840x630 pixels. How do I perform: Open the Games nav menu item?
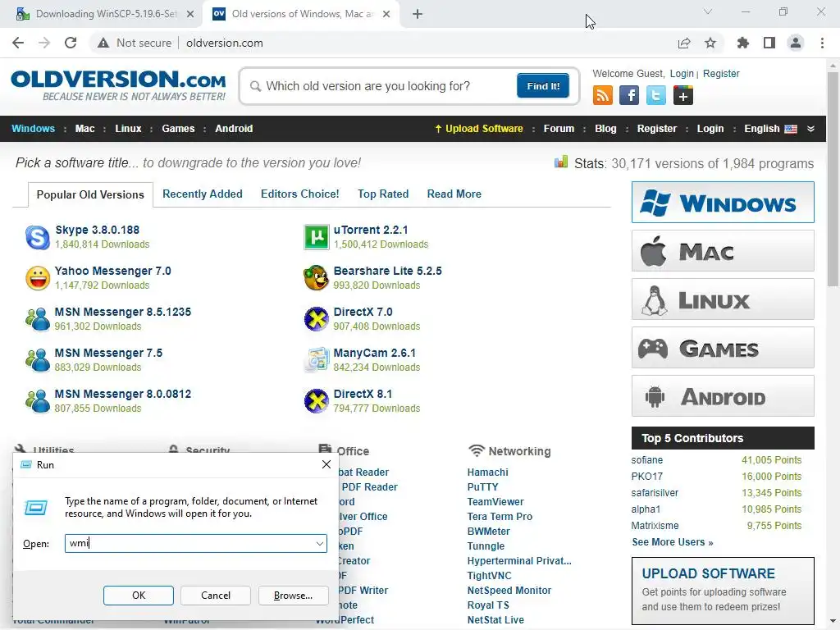[178, 129]
